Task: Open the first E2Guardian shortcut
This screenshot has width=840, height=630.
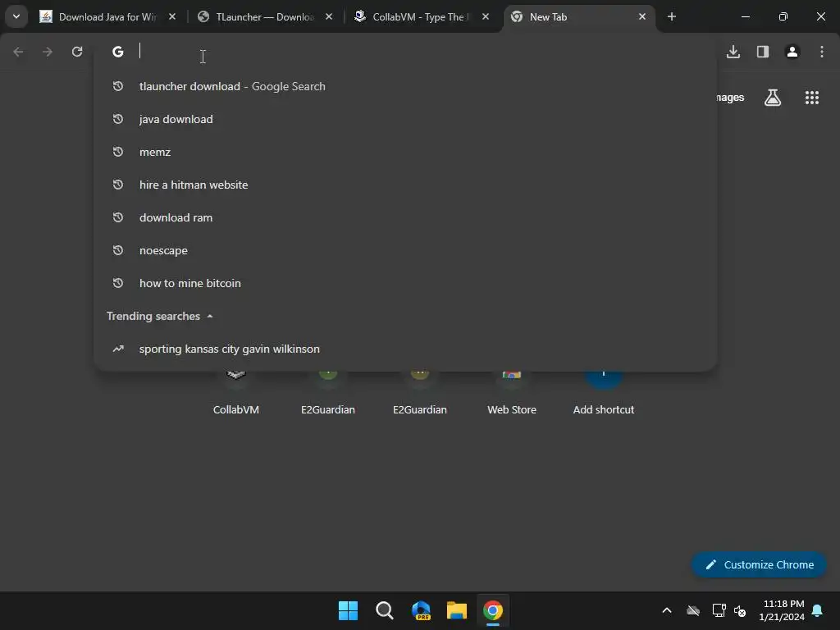Action: click(x=328, y=392)
